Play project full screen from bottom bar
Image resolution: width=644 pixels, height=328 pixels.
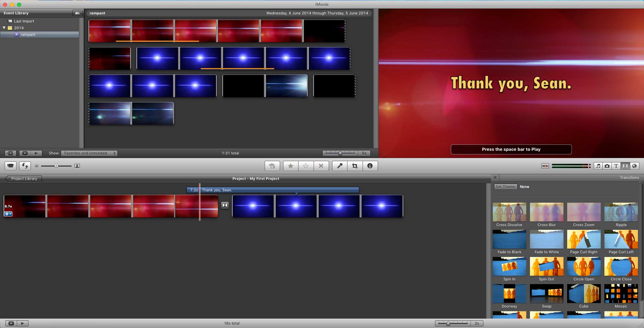11,323
